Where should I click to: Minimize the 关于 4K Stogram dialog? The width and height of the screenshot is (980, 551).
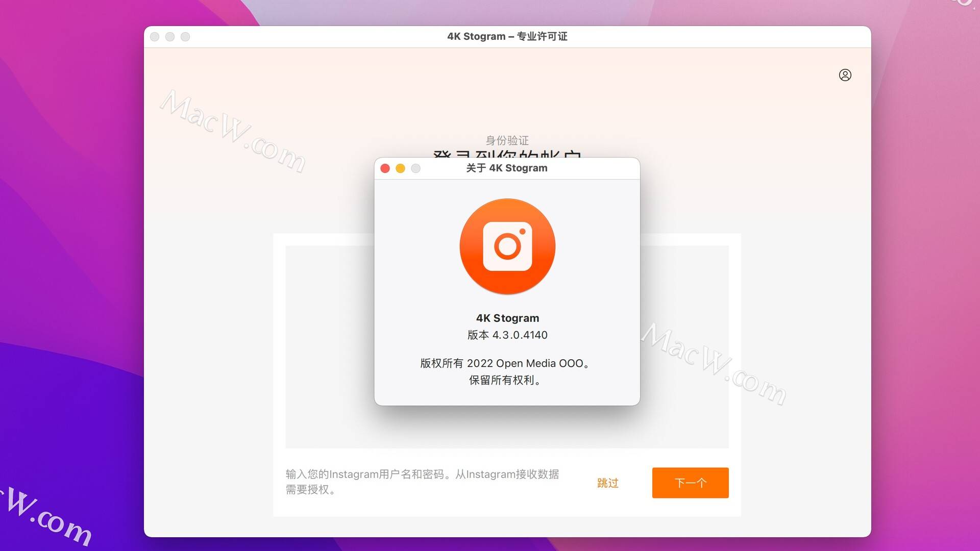(401, 168)
